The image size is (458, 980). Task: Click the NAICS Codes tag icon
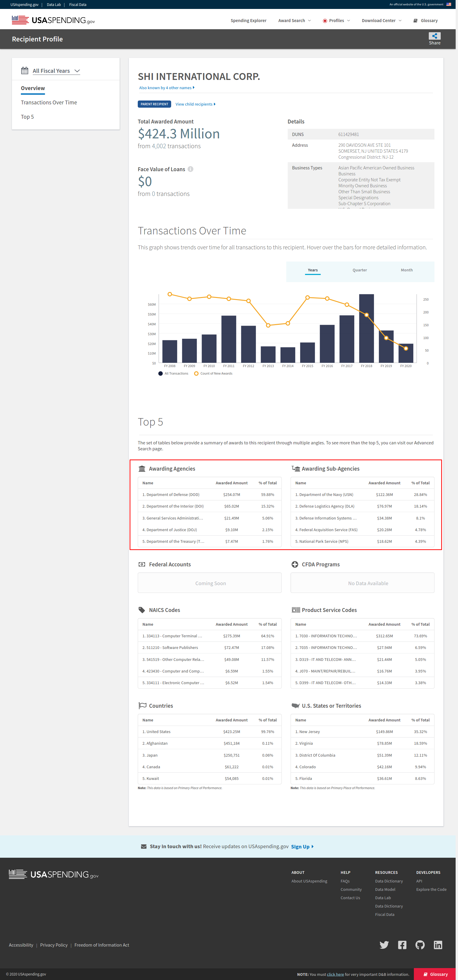pyautogui.click(x=142, y=610)
